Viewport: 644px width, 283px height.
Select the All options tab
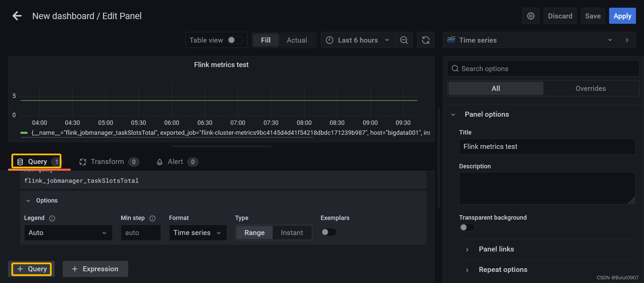(496, 89)
